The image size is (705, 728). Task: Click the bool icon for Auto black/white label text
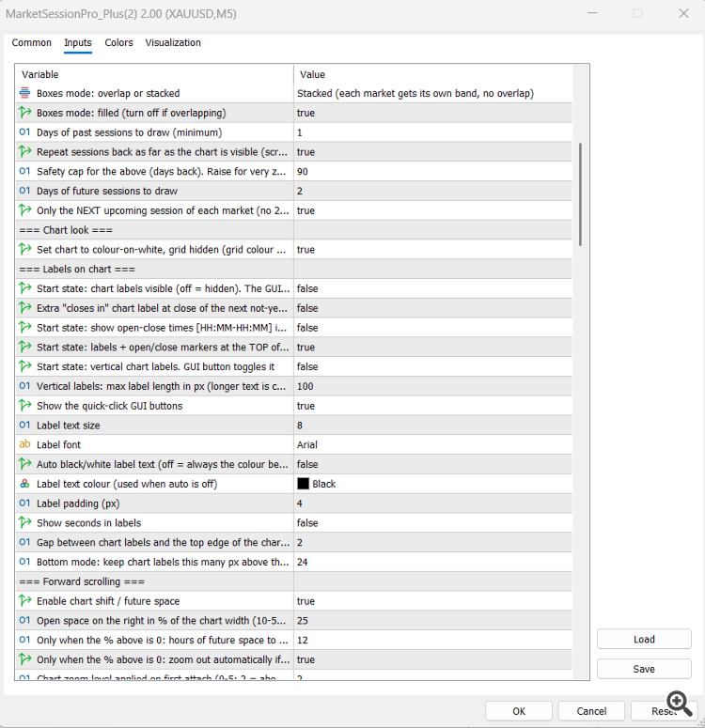click(24, 464)
